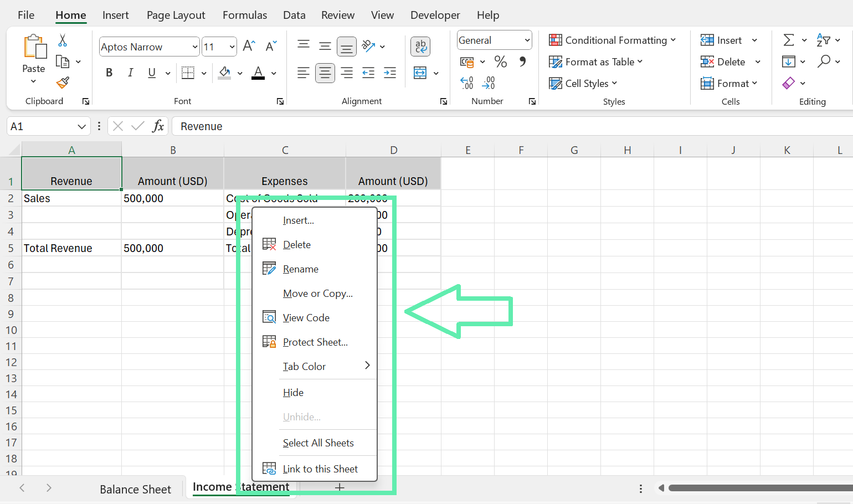Apply Percent Style to selection
Image resolution: width=853 pixels, height=504 pixels.
pos(501,61)
